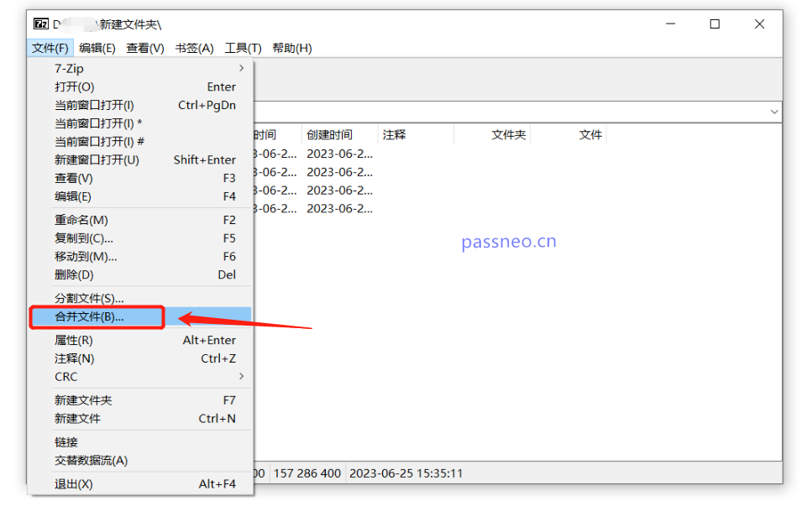Choose 注释(N) entry
The height and width of the screenshot is (517, 812).
(140, 358)
